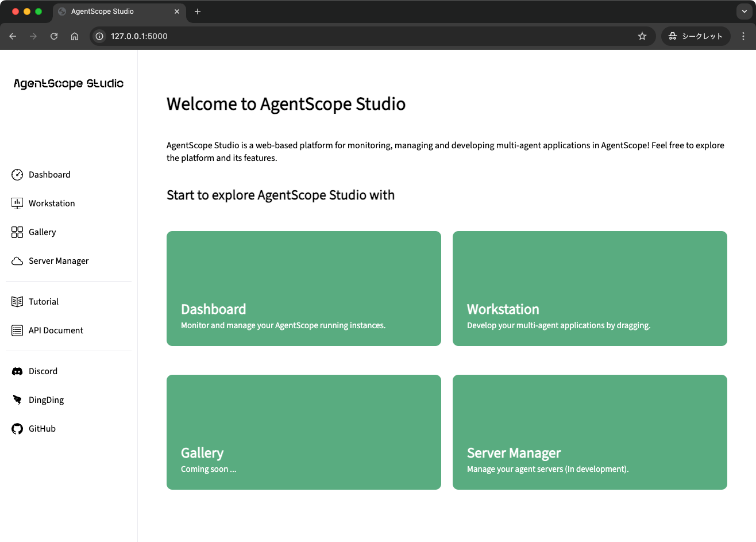
Task: Click the Welcome to AgentScope Studio heading
Action: [286, 104]
